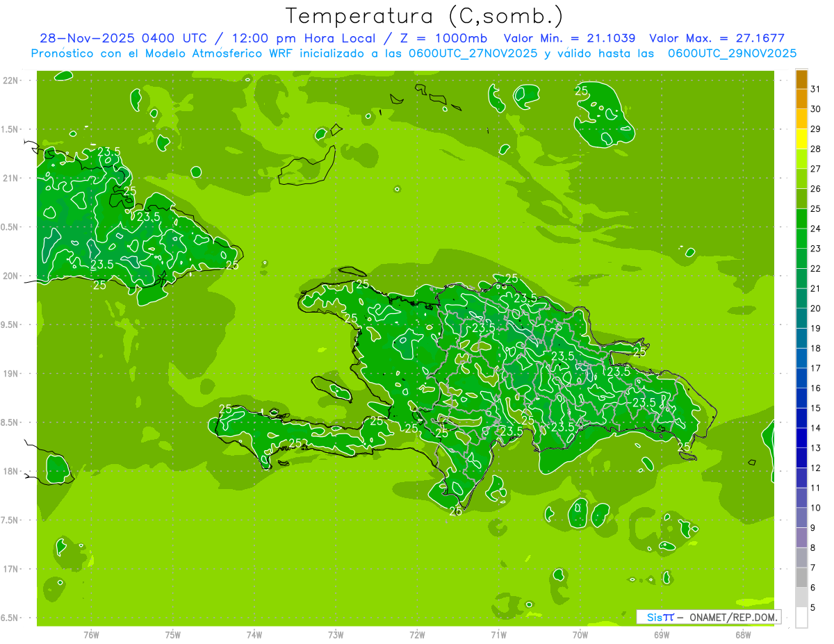Image resolution: width=834 pixels, height=644 pixels.
Task: Click the gray legend swatch between 6 and 7
Action: pos(801,578)
